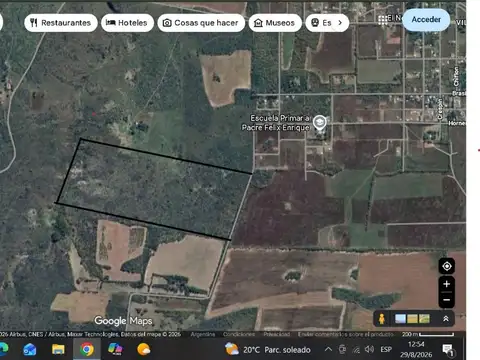Open the 20°C Parc. soleado weather widget

click(268, 349)
